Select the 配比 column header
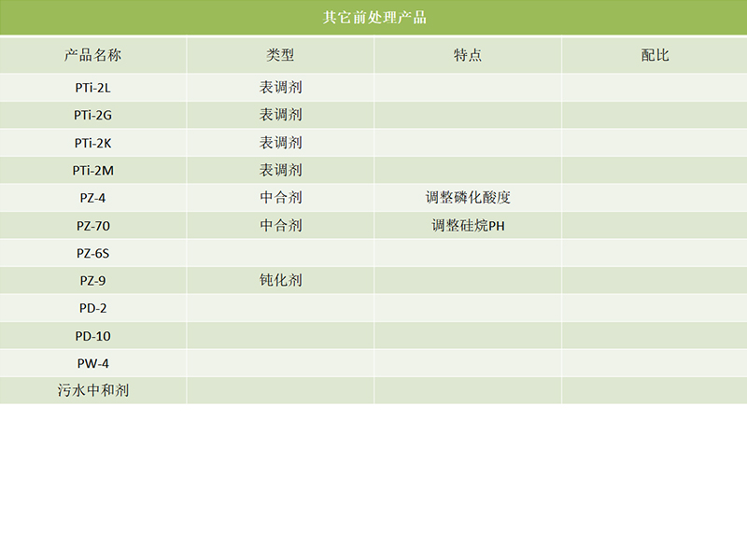 654,54
